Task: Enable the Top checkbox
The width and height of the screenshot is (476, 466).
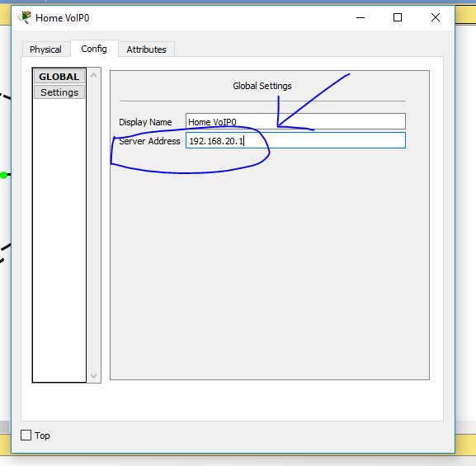Action: coord(26,435)
